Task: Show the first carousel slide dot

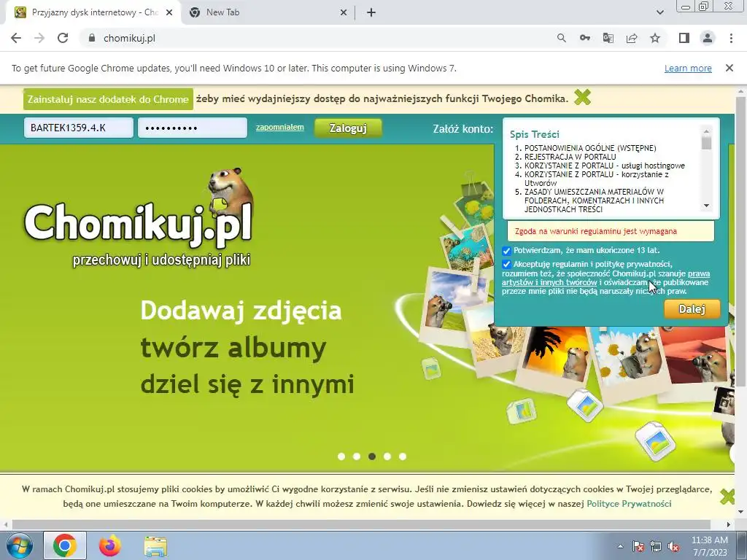Action: point(341,456)
